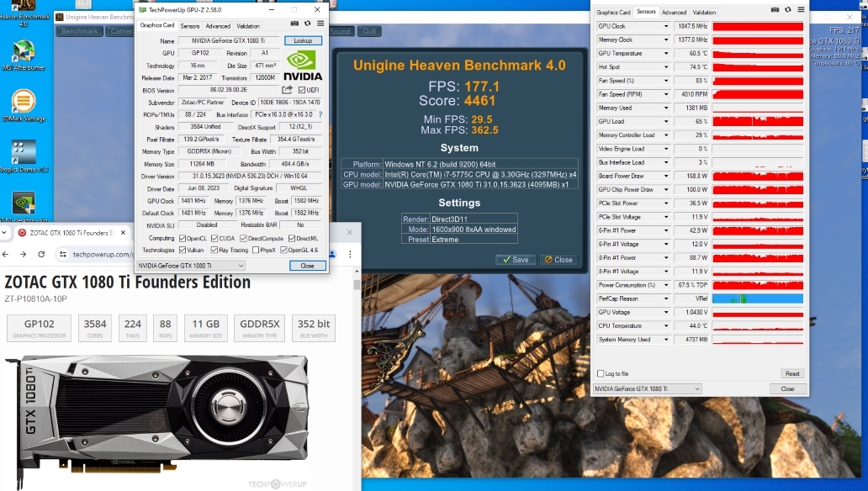Switch to Advanced tab in Sensors window
868x491 pixels.
tap(674, 12)
